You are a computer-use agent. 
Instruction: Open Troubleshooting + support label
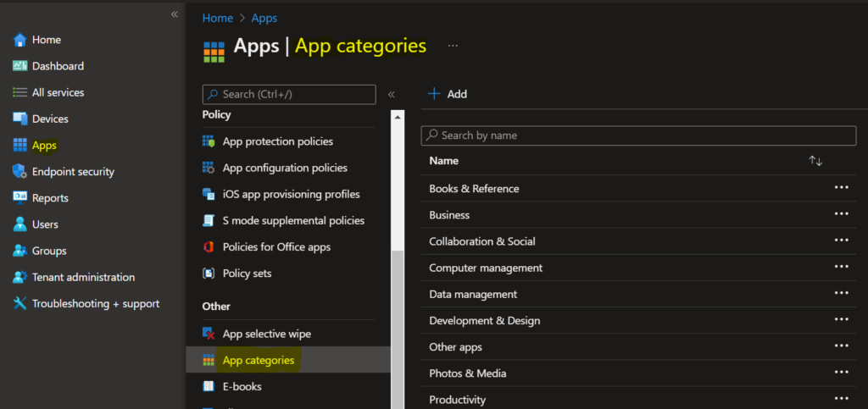(x=96, y=303)
